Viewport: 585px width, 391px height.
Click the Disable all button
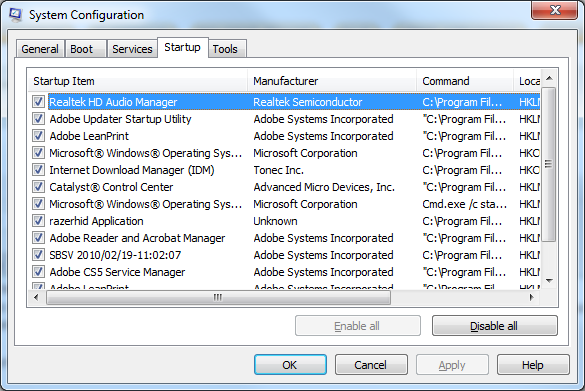(494, 326)
